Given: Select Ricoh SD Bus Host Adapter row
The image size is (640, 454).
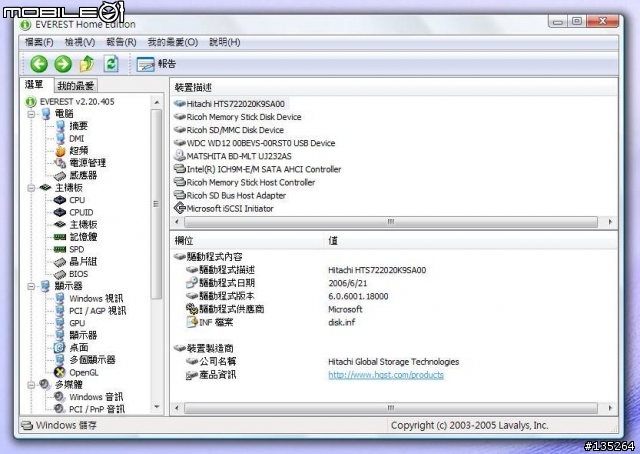Looking at the screenshot, I should click(x=230, y=195).
